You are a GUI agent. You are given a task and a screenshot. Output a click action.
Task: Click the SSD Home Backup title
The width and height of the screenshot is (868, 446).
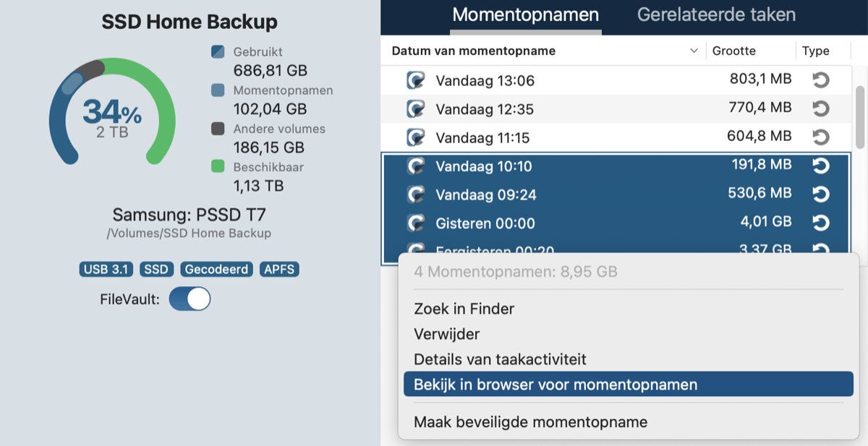click(x=189, y=22)
